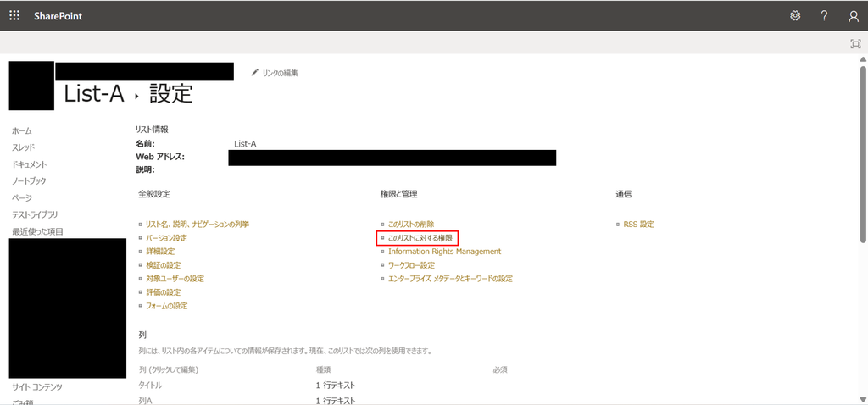This screenshot has height=405, width=868.
Task: Click the 権限と管理 section heading
Action: tap(398, 194)
